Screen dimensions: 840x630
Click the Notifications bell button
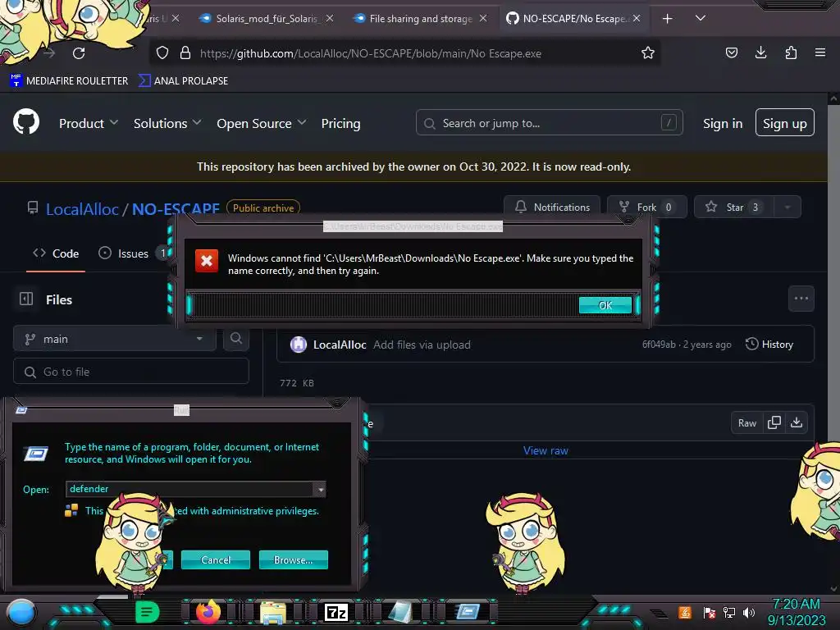(x=552, y=207)
